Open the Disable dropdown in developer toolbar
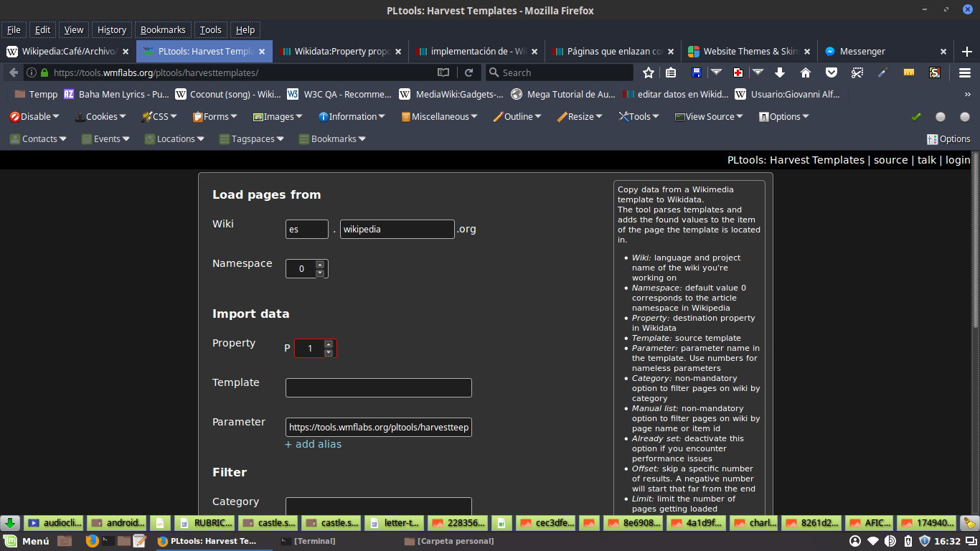The width and height of the screenshot is (980, 551). coord(34,117)
